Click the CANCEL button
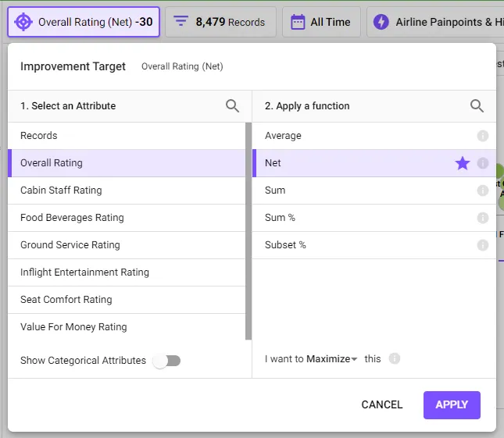Screen dimensions: 504x438 coord(382,404)
